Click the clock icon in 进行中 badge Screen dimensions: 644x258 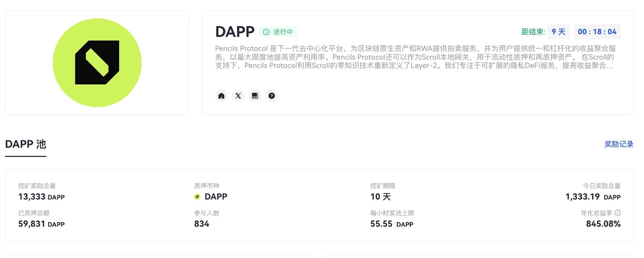266,32
